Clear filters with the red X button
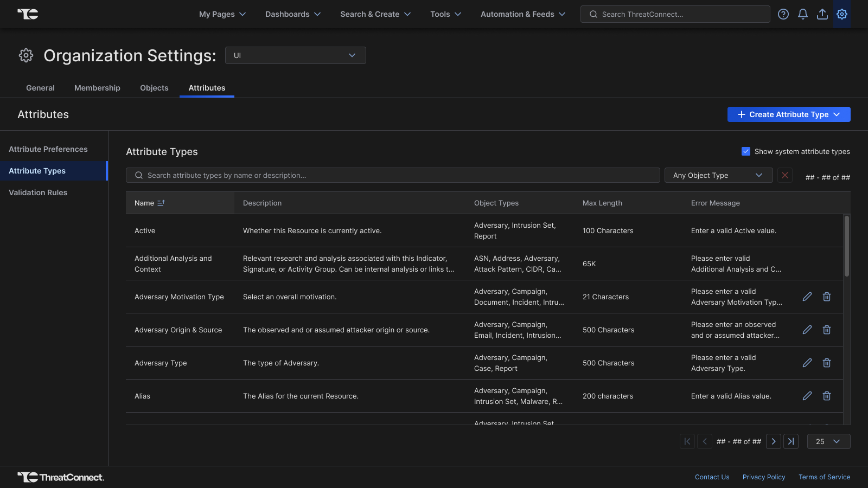The height and width of the screenshot is (488, 868). (x=784, y=175)
